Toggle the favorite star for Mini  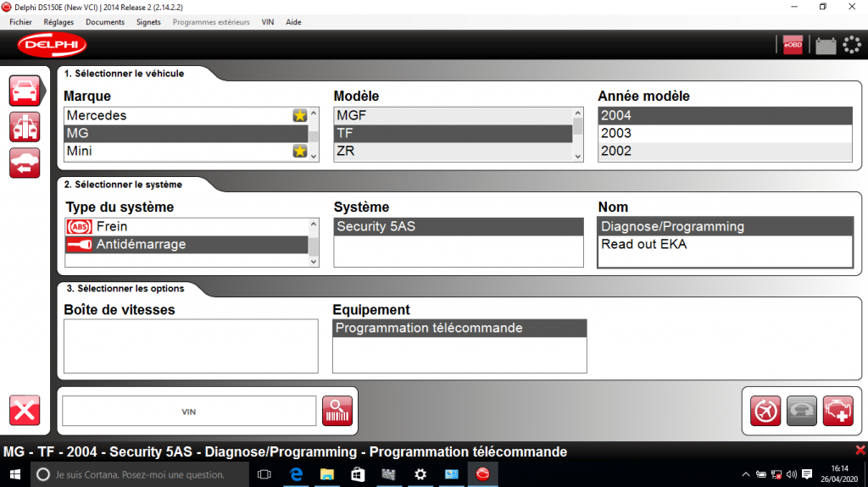pyautogui.click(x=299, y=151)
